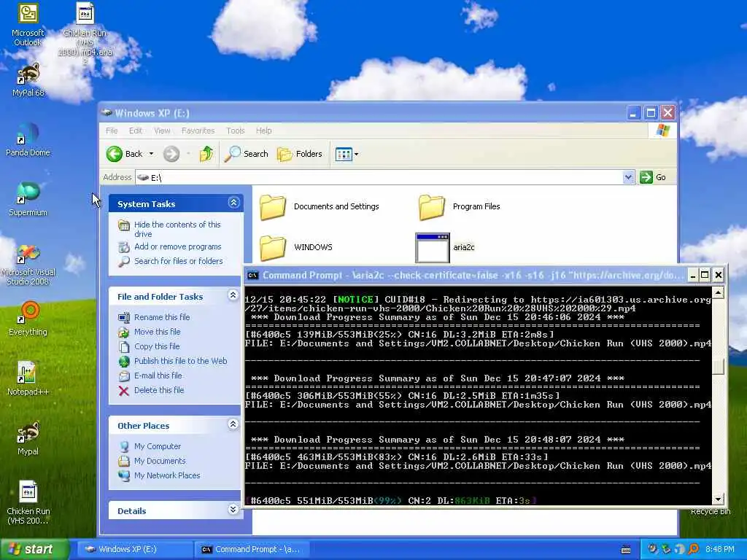Click the Command Prompt scrollbar down arrow

pos(719,499)
